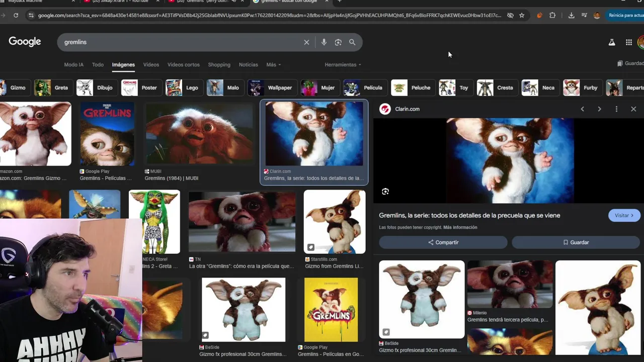The width and height of the screenshot is (644, 362).
Task: Expand the Más dropdown menu
Action: [274, 65]
